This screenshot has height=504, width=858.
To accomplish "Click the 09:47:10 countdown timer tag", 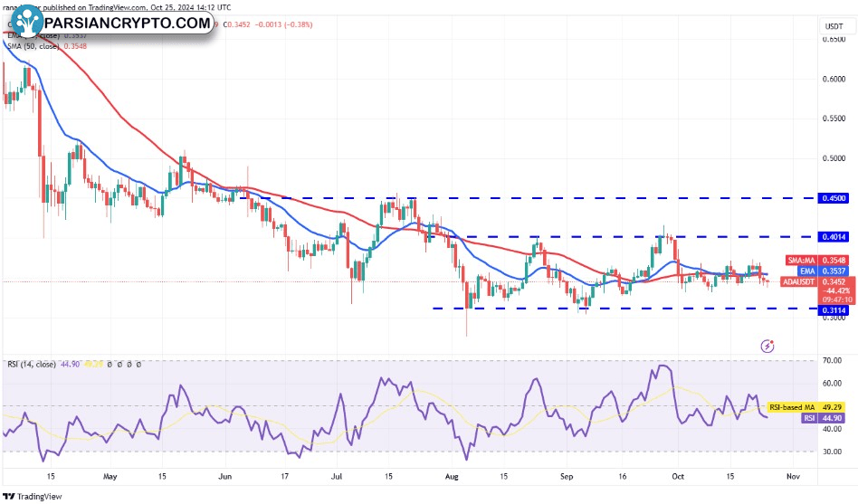I will (x=836, y=300).
